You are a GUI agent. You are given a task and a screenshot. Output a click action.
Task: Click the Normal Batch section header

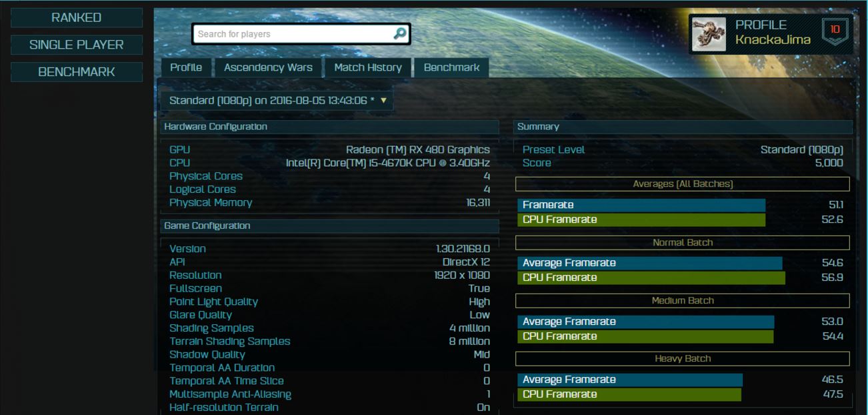pyautogui.click(x=683, y=242)
